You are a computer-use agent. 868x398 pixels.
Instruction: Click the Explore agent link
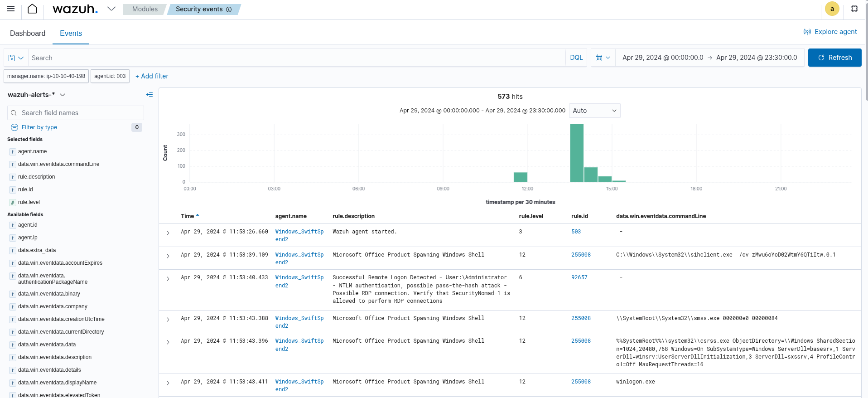(x=830, y=32)
